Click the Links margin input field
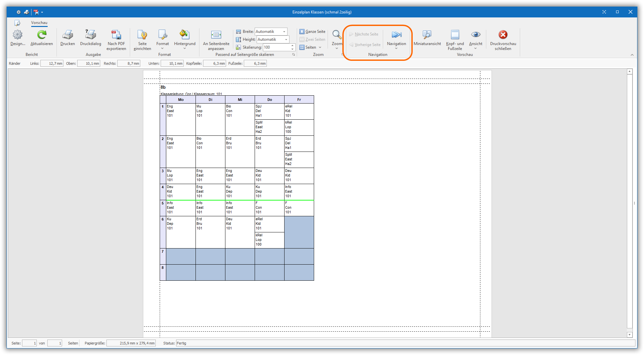Screen dimensions: 644x355 point(52,63)
